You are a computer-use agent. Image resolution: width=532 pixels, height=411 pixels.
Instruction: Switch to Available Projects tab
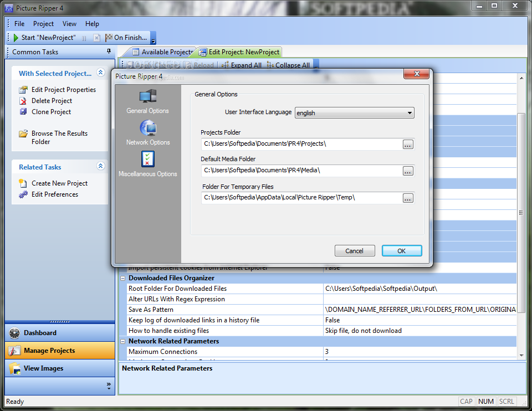tap(162, 52)
